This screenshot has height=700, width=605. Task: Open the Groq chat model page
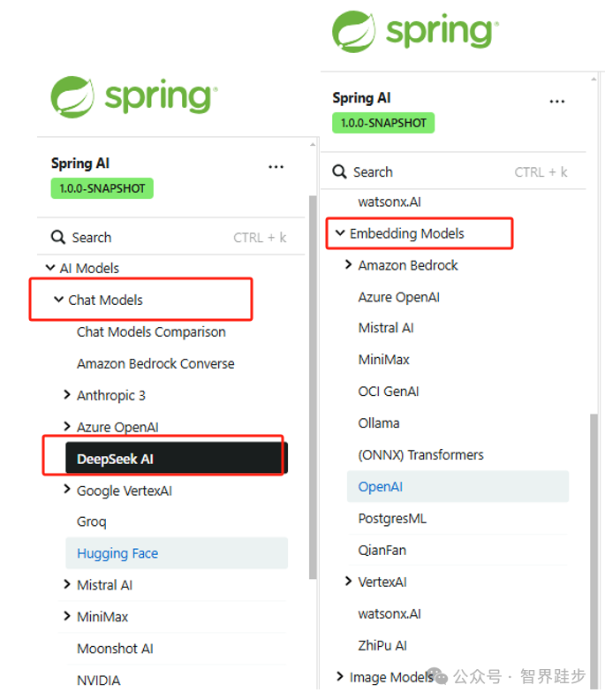[92, 521]
